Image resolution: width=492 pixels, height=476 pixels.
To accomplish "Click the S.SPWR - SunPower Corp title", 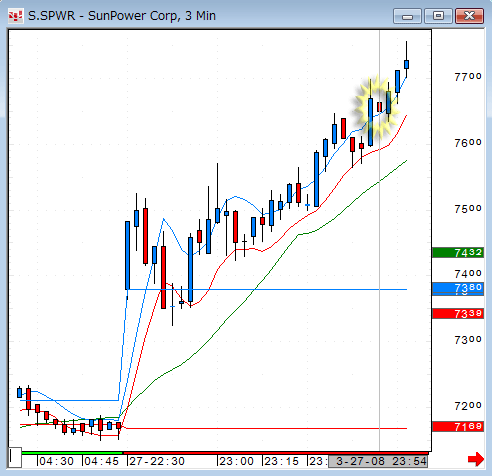I will (122, 16).
